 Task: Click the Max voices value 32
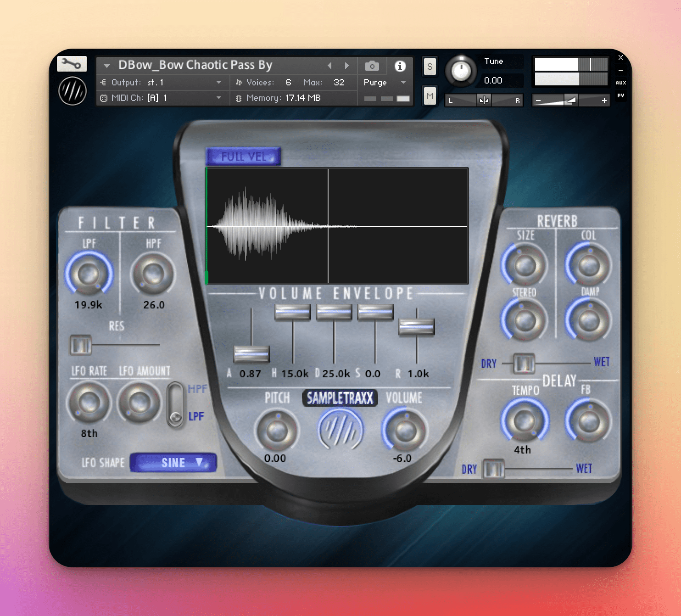tap(339, 82)
